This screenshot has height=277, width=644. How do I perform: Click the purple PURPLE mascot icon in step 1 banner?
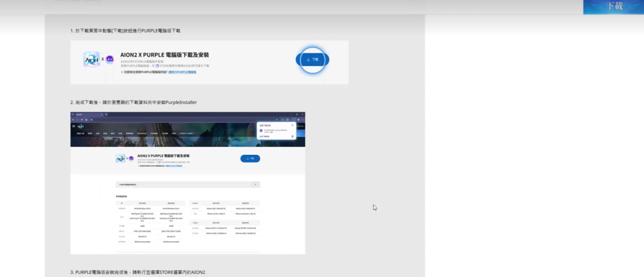pyautogui.click(x=109, y=60)
